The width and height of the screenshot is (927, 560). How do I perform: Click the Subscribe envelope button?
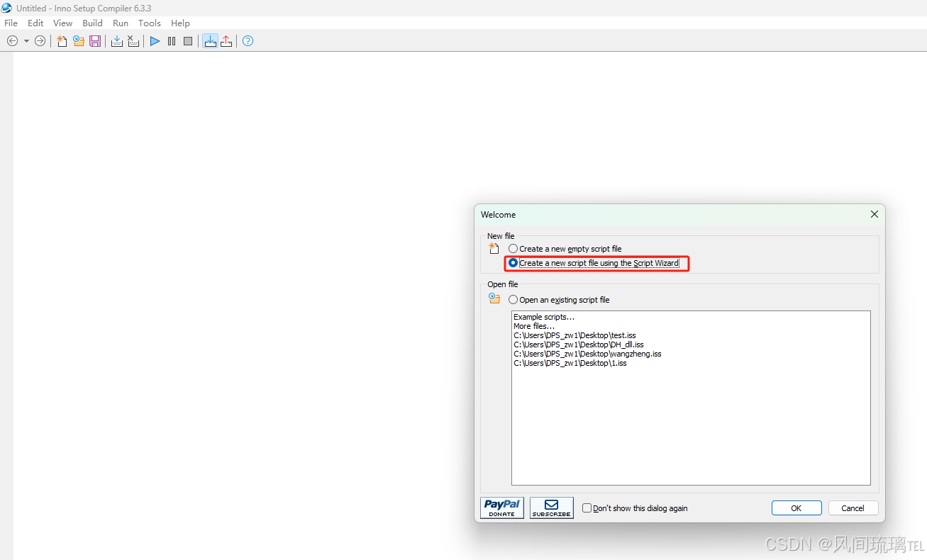click(552, 508)
